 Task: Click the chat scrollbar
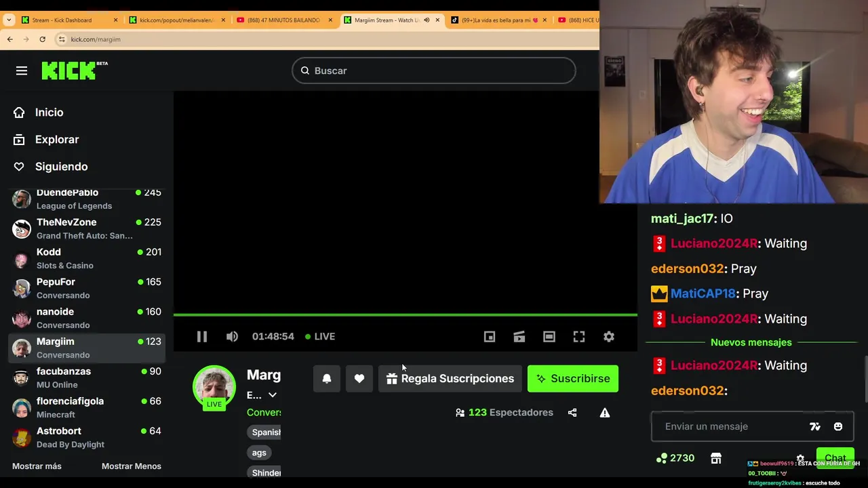pos(865,379)
